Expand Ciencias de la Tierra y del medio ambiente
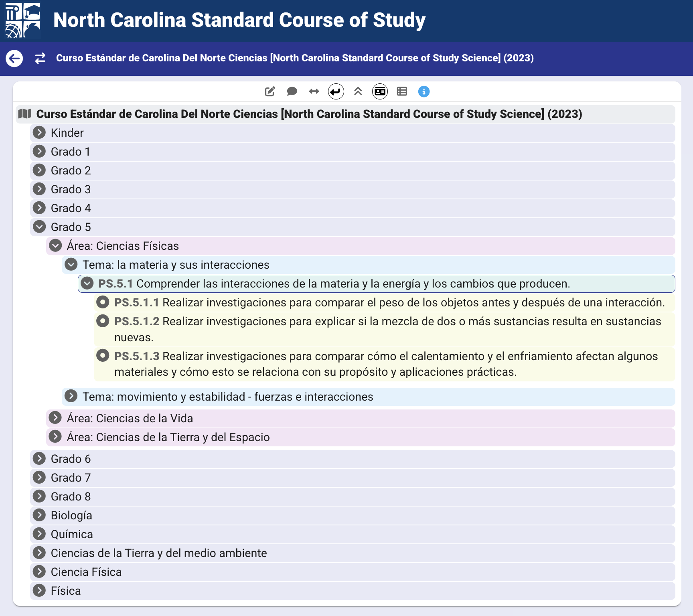Screen dimensions: 693x616 point(39,553)
